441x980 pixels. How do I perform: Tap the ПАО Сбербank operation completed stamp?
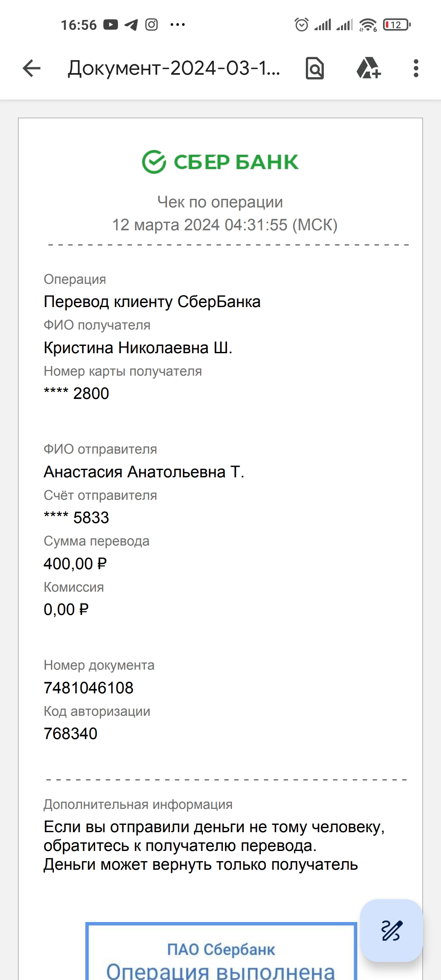click(x=221, y=951)
